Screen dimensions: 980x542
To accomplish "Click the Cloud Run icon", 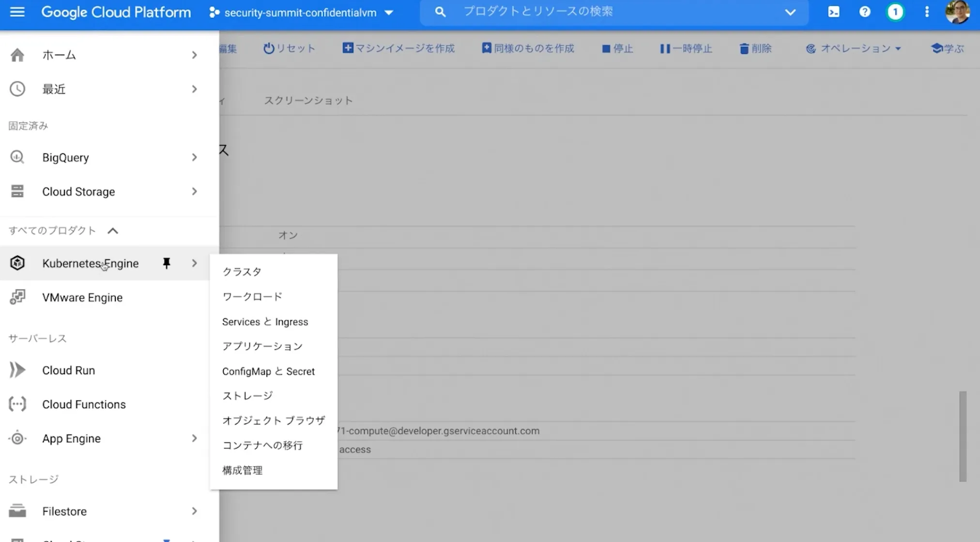I will click(17, 370).
